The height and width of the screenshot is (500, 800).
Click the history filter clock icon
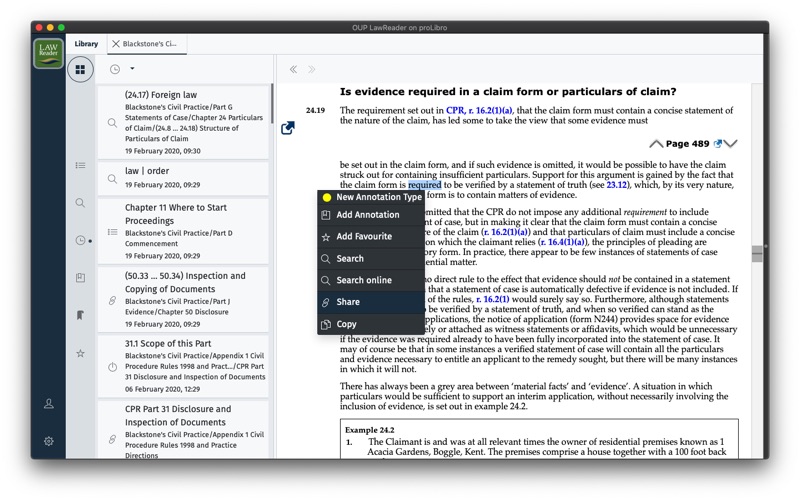tap(115, 69)
